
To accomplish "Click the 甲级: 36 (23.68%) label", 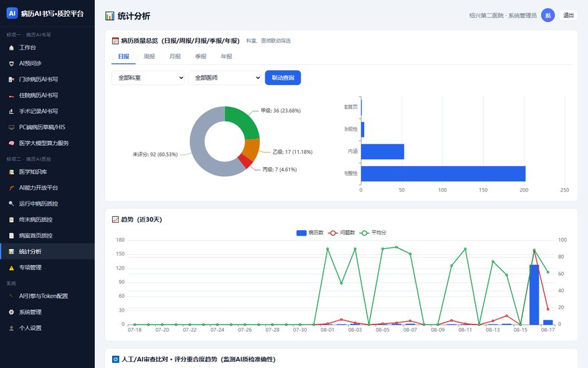I will point(281,111).
